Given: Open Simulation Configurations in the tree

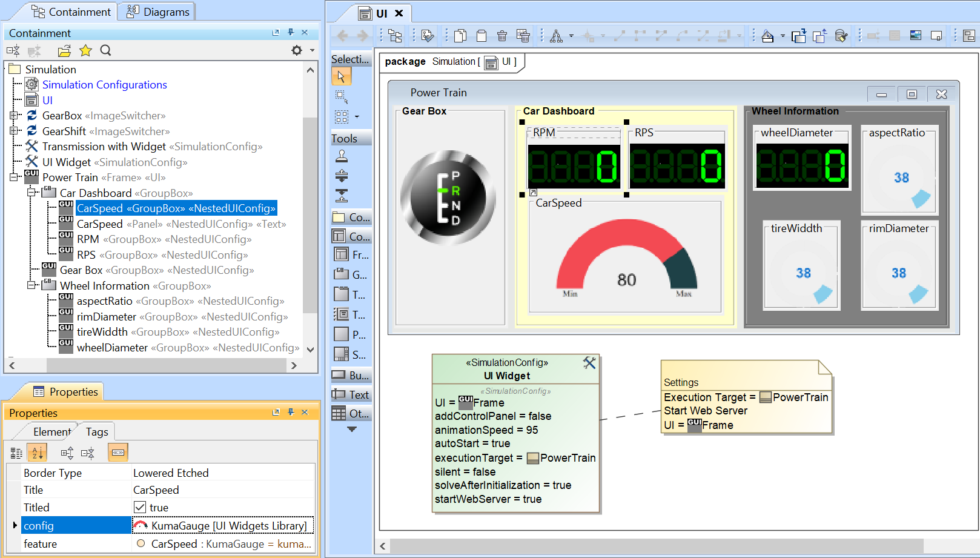Looking at the screenshot, I should pos(104,85).
